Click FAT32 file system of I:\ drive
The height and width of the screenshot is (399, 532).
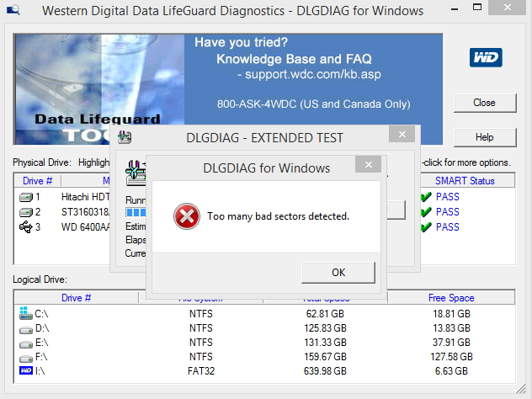click(x=201, y=371)
